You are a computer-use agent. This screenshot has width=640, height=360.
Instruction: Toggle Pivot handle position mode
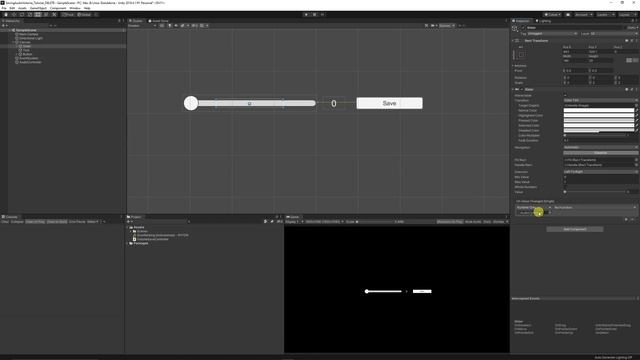tap(68, 15)
